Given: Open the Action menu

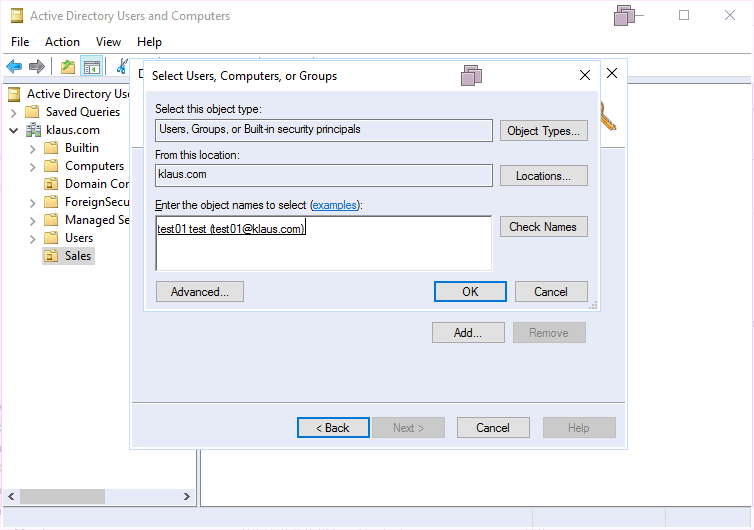Looking at the screenshot, I should (x=62, y=42).
